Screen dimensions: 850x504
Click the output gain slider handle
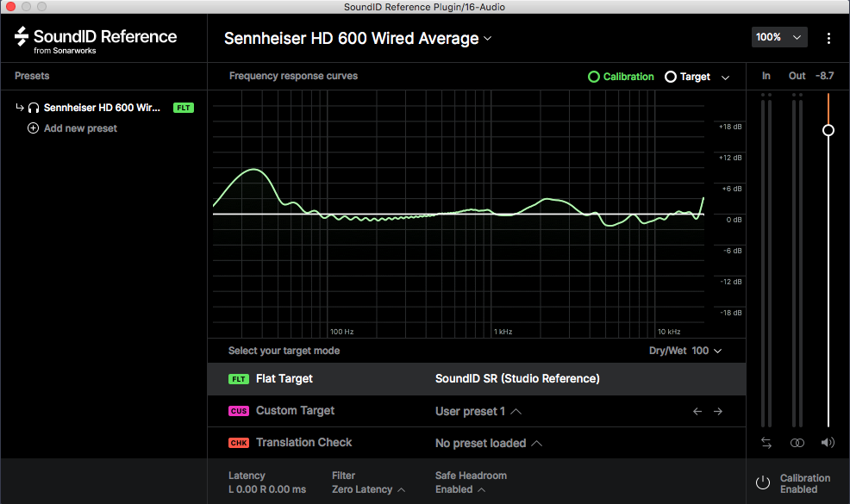coord(828,130)
